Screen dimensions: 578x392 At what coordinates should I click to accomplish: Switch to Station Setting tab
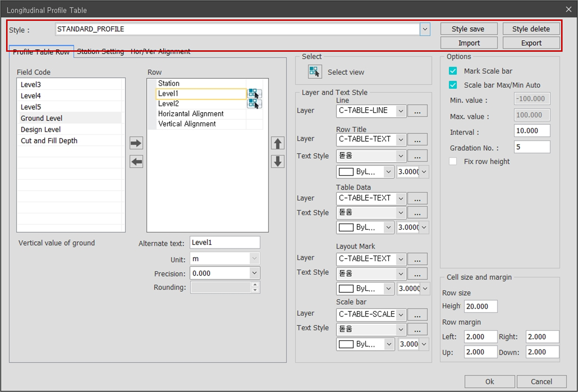click(x=100, y=52)
